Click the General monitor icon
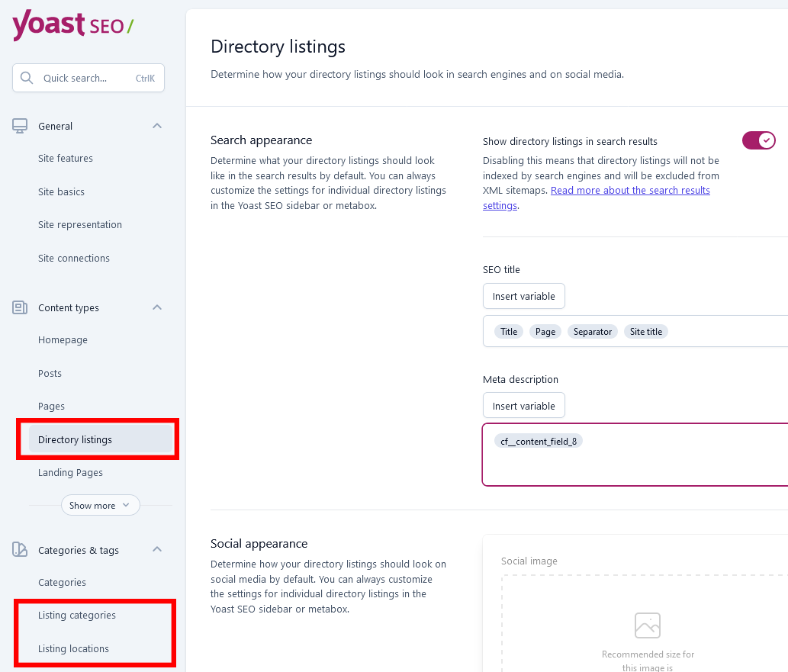 click(20, 126)
